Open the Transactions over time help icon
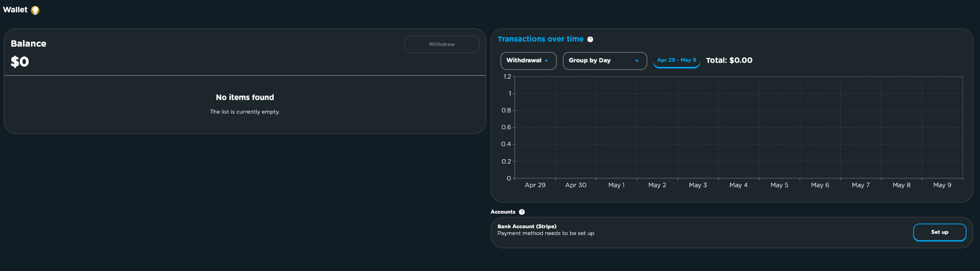980x271 pixels. click(x=590, y=39)
